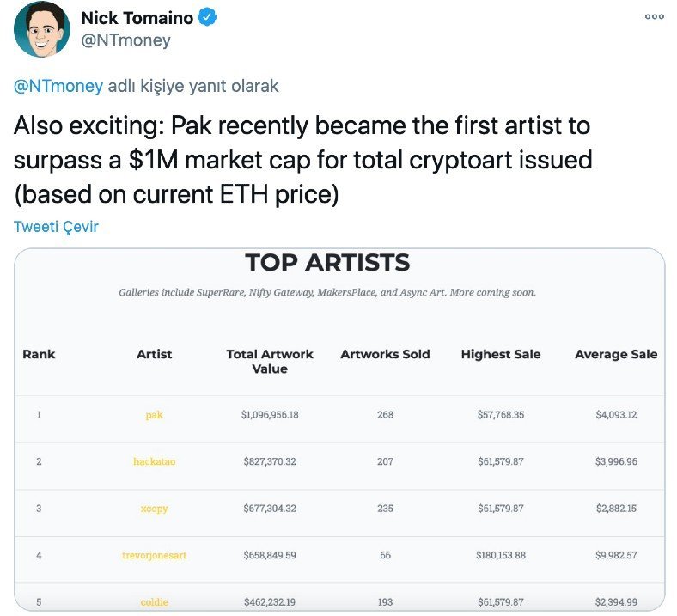This screenshot has width=677, height=616.
Task: Open the hackatao artist link
Action: (154, 461)
